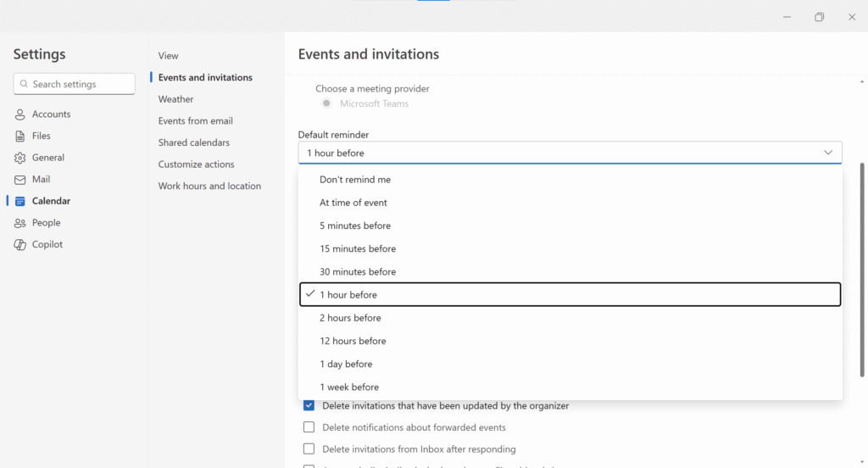The image size is (868, 468).
Task: Click the Calendar icon in sidebar
Action: click(x=20, y=201)
